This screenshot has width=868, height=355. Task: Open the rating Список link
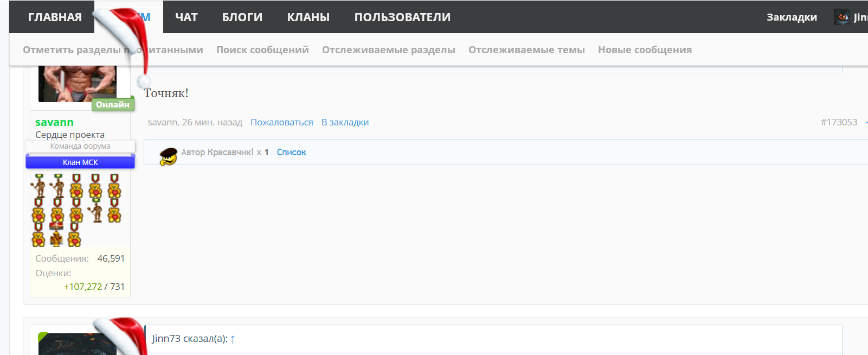[x=291, y=152]
